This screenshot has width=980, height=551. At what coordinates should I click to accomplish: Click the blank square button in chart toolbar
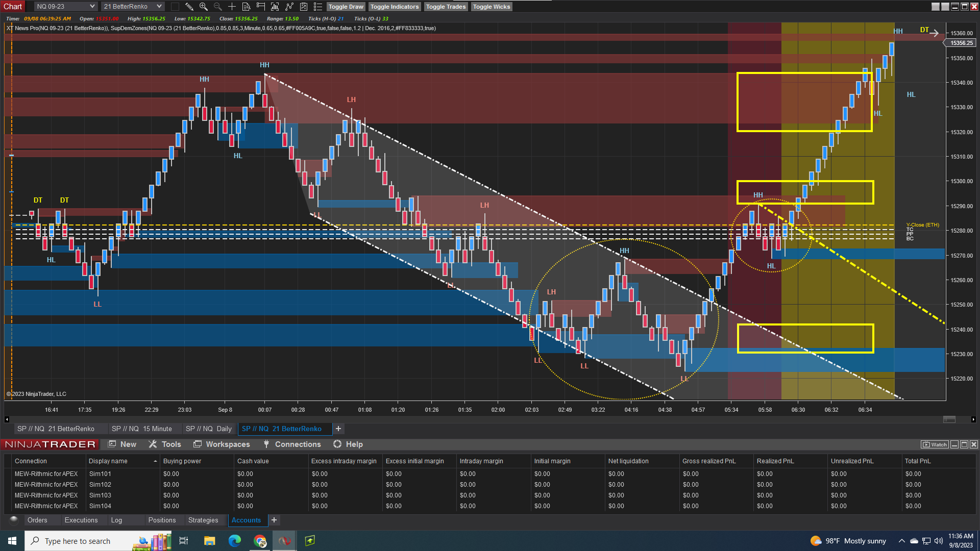point(175,7)
